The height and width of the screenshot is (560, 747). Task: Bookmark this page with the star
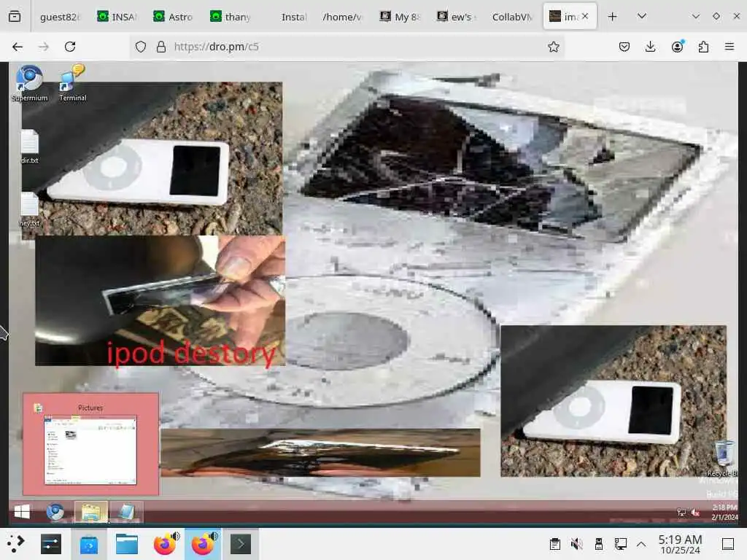coord(553,47)
